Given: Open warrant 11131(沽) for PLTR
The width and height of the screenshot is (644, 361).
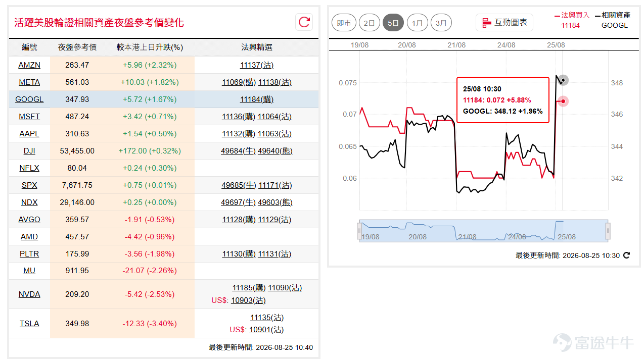Looking at the screenshot, I should tap(274, 254).
